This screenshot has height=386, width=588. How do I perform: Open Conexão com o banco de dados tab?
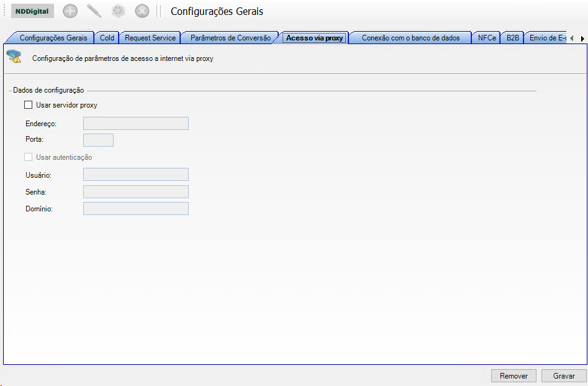click(x=410, y=38)
